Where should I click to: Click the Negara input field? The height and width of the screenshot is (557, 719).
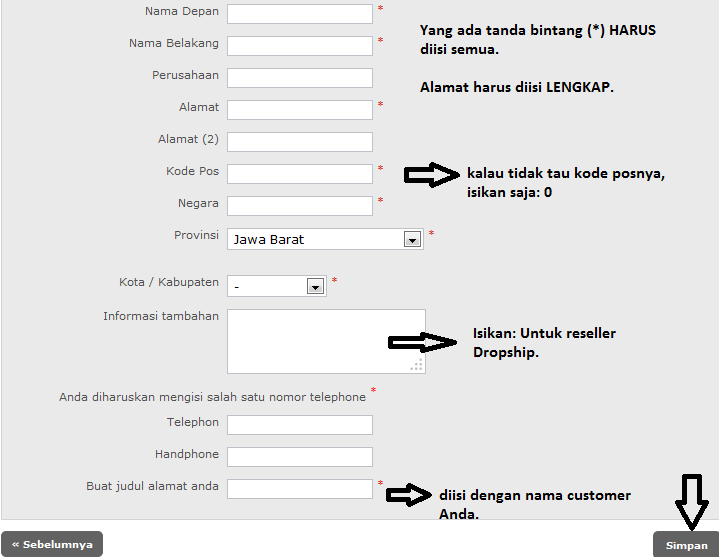click(x=300, y=206)
